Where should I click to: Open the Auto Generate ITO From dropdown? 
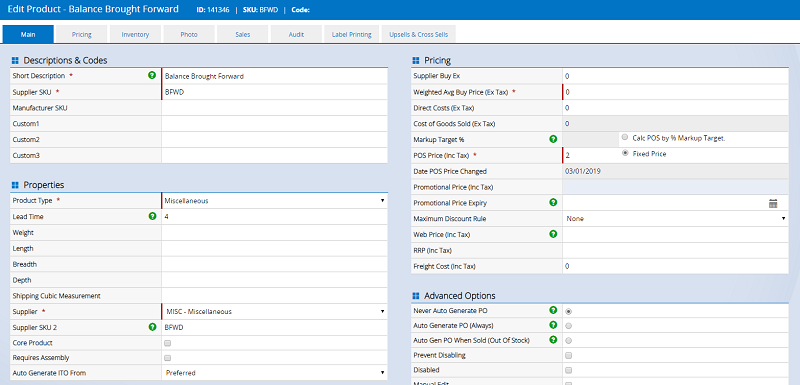point(274,373)
